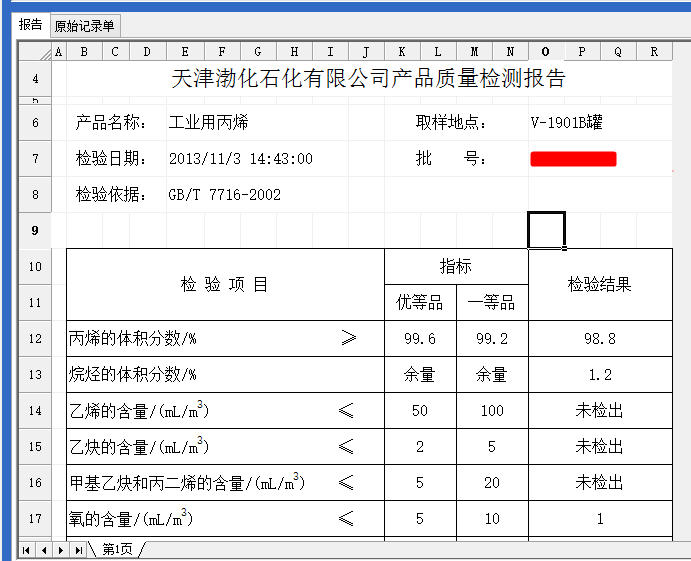691x561 pixels.
Task: Select row 12 header
Action: click(x=35, y=338)
